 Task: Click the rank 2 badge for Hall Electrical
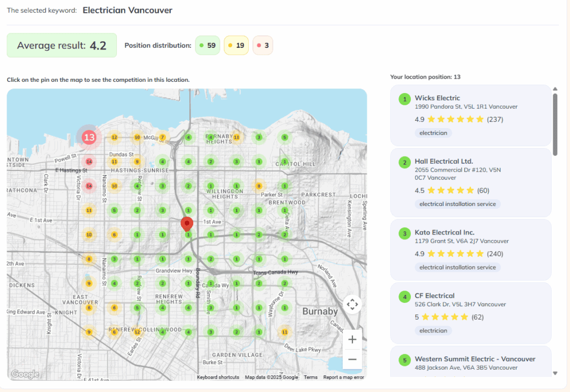pyautogui.click(x=405, y=163)
